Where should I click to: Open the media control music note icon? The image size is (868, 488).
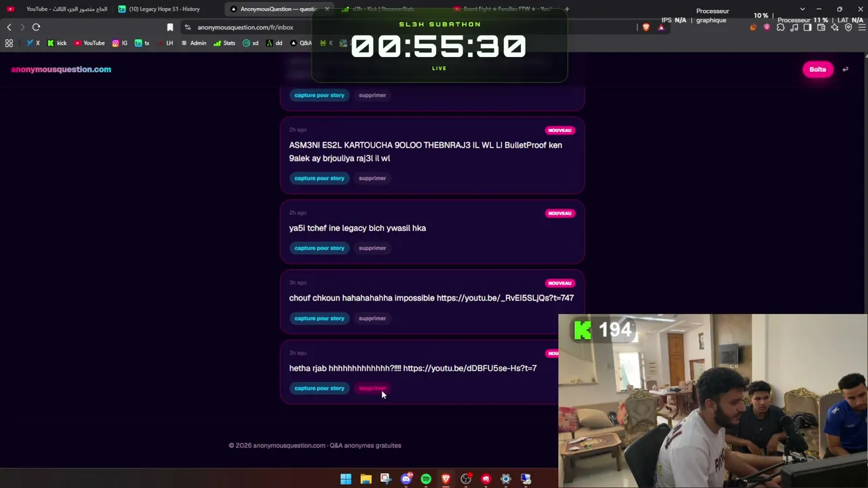point(794,27)
